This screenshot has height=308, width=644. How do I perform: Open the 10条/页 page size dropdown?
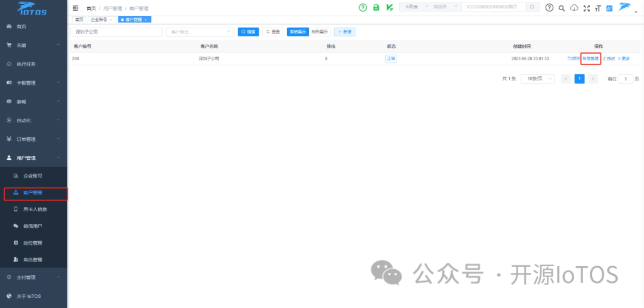pos(537,79)
